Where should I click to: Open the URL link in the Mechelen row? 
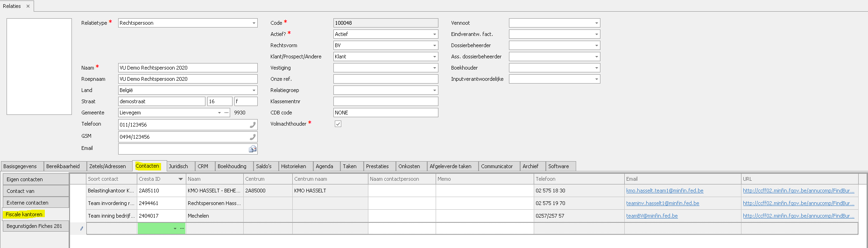[x=798, y=216]
